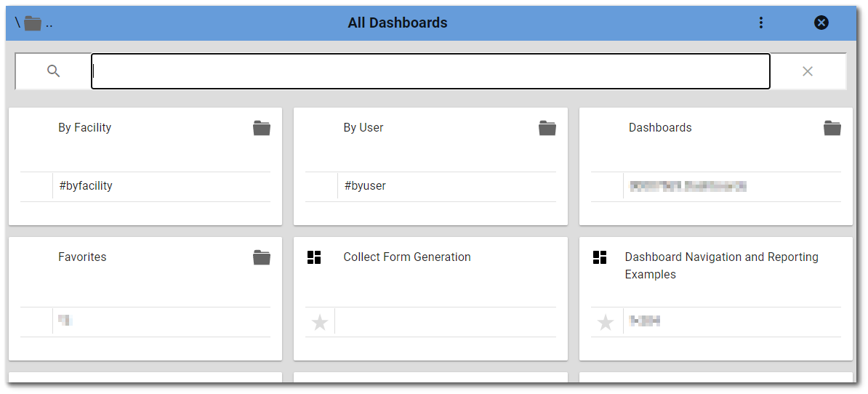
Task: Focus the dashboard search text field
Action: tap(430, 71)
